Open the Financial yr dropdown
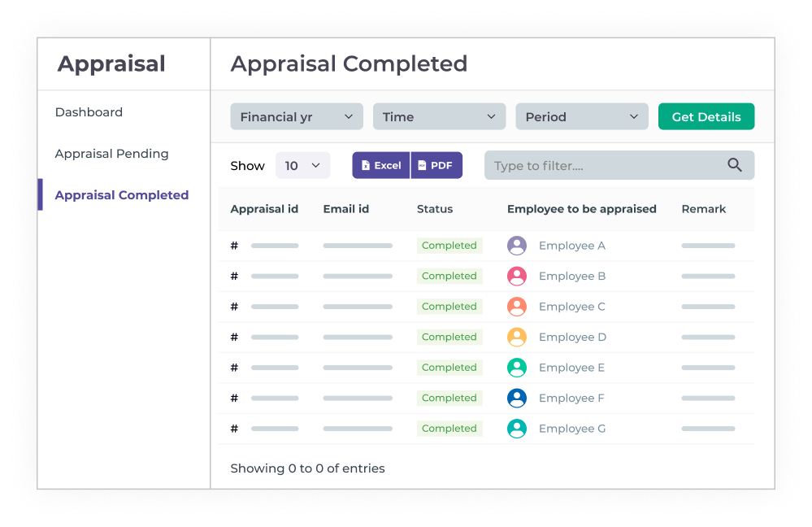 (x=297, y=116)
